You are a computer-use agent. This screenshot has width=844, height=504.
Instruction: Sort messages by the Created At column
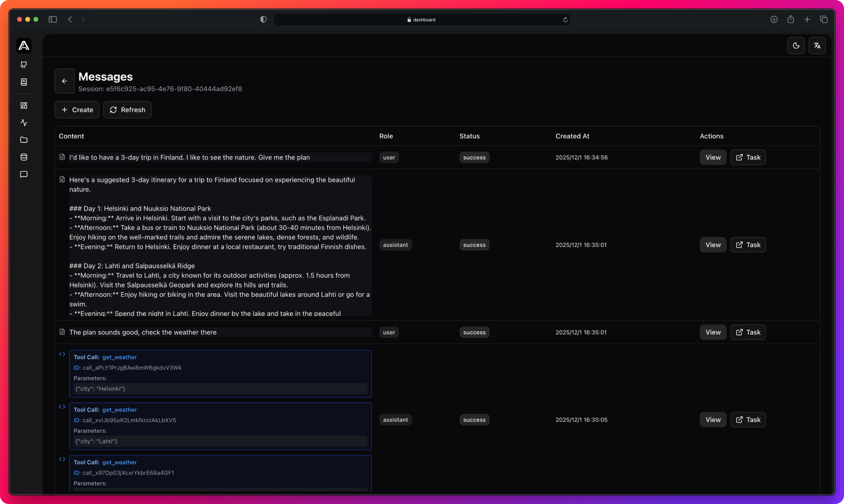point(572,136)
